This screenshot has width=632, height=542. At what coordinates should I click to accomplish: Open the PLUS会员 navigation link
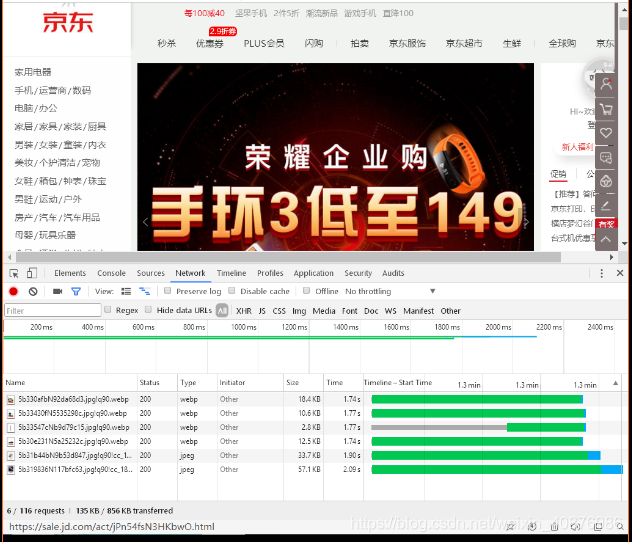point(264,44)
